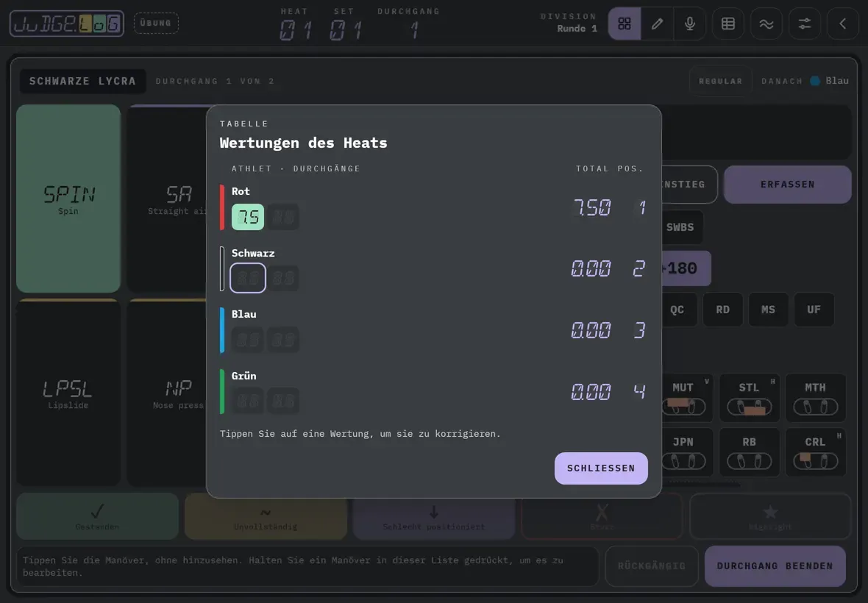The height and width of the screenshot is (603, 868).
Task: Click Rot's total score 7.50
Action: [592, 207]
